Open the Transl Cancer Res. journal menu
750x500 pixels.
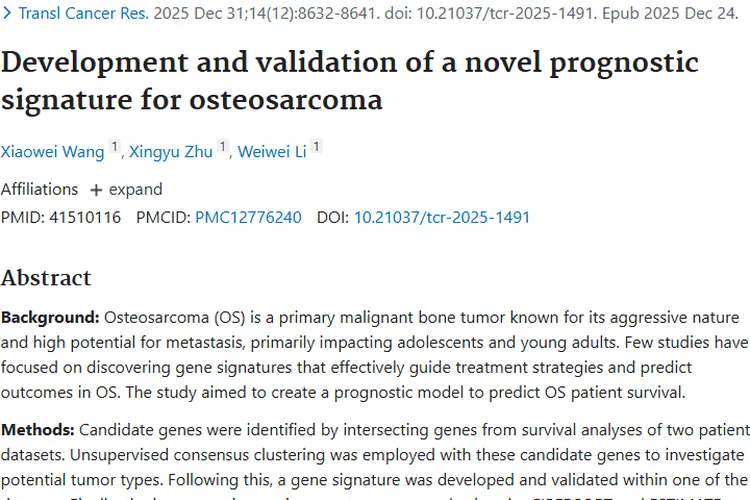tap(84, 15)
